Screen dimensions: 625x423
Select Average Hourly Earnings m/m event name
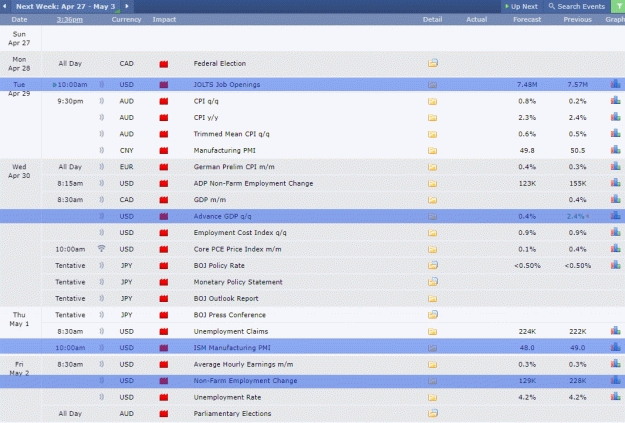243,364
